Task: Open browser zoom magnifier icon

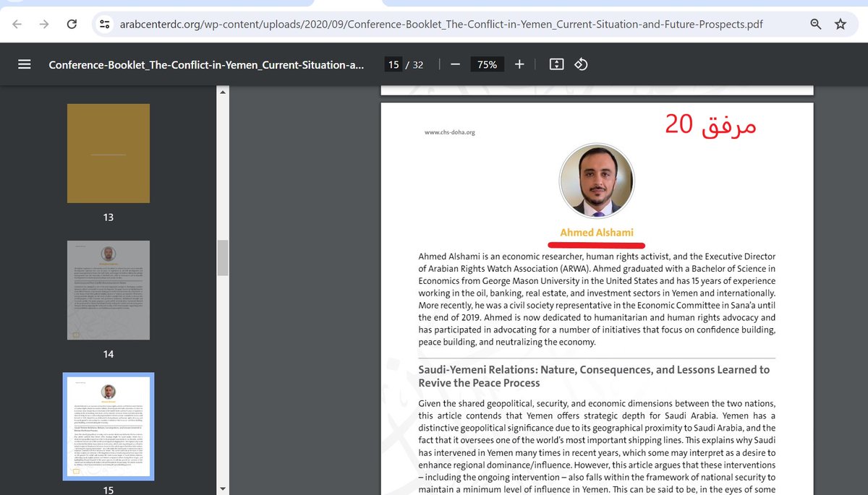Action: point(816,24)
